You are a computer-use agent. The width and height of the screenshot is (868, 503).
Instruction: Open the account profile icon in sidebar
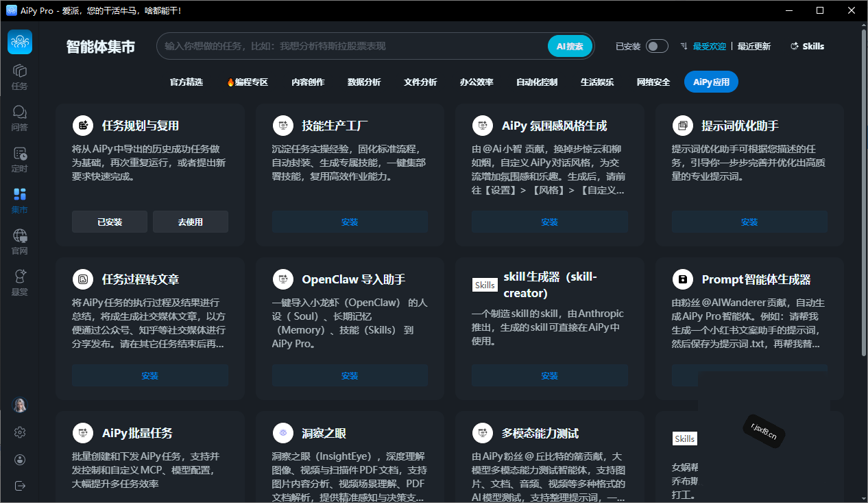tap(20, 459)
